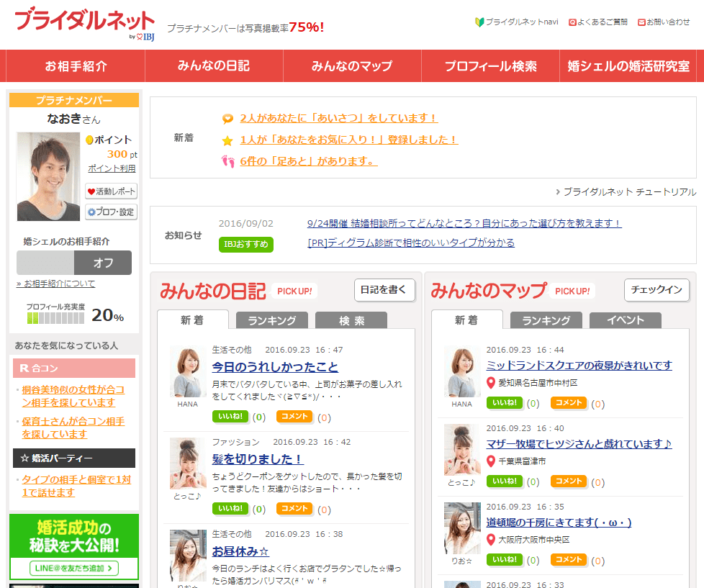Switch to ランキング tab in みんなの日記

click(x=271, y=321)
